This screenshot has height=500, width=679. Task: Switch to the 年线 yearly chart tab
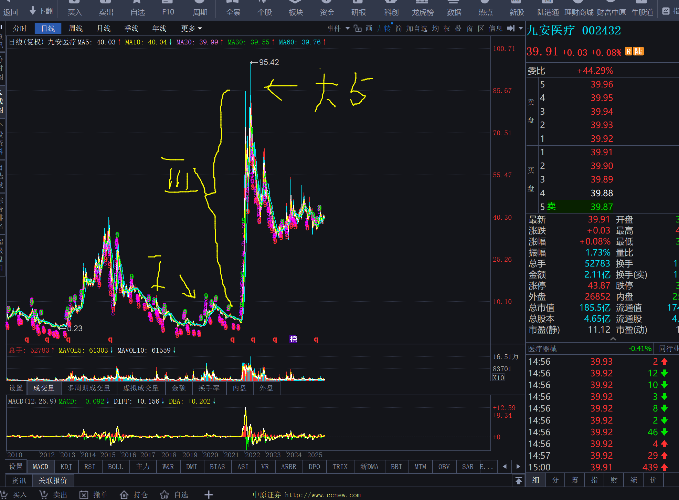159,29
